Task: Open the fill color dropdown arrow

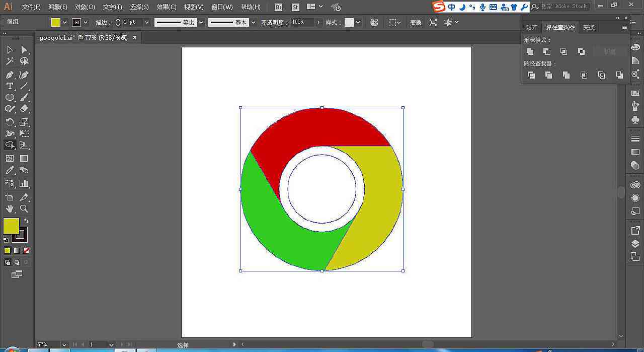Action: tap(65, 22)
